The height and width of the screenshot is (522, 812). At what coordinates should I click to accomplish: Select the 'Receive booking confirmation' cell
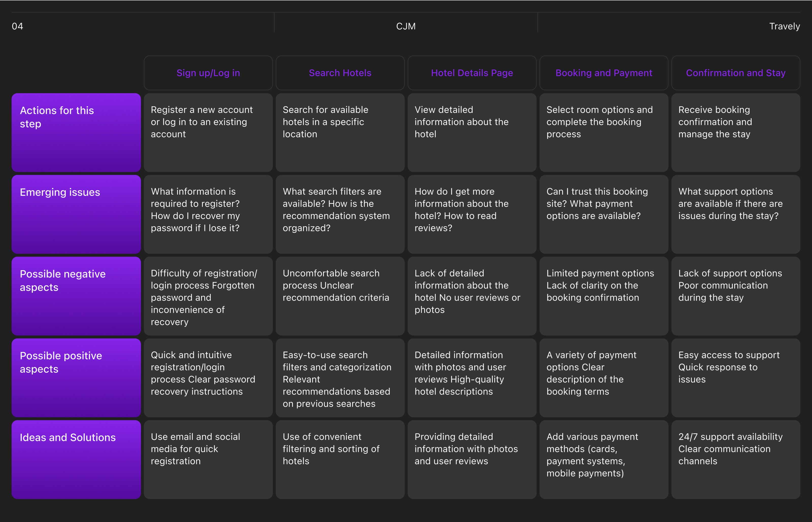click(735, 132)
